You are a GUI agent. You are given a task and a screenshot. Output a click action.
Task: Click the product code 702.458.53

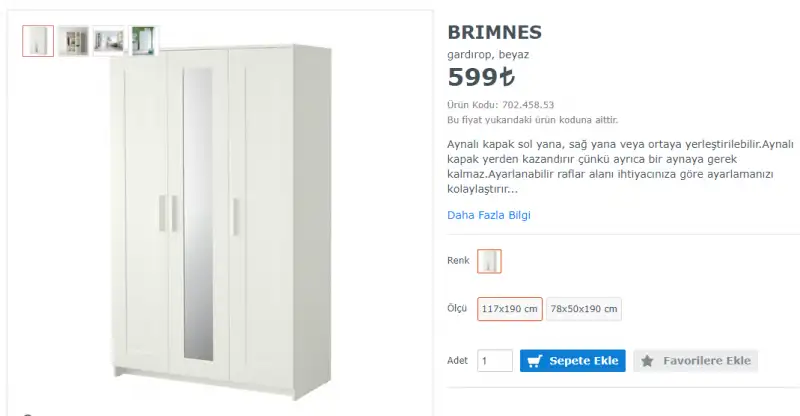tap(528, 104)
